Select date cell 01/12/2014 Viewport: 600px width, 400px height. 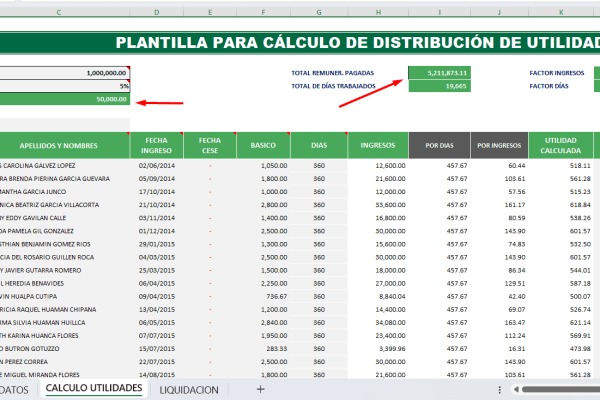pyautogui.click(x=157, y=231)
